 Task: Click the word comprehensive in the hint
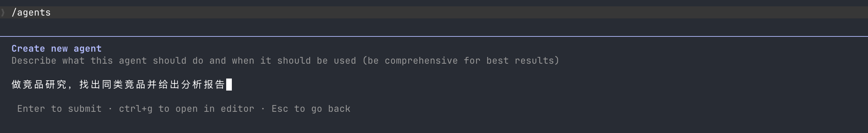(x=421, y=60)
